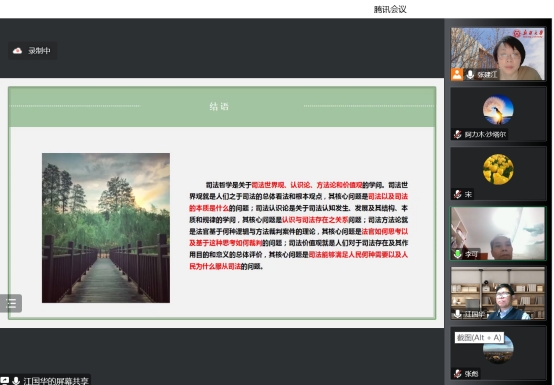
Task: Click the microphone icon on 张婕江's tile
Action: point(470,75)
